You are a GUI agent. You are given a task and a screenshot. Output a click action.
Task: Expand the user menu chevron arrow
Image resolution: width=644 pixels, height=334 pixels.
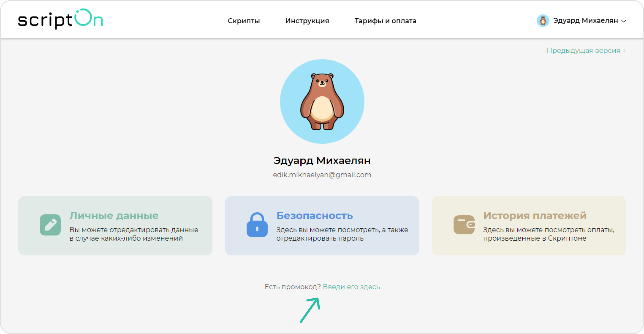pyautogui.click(x=624, y=21)
